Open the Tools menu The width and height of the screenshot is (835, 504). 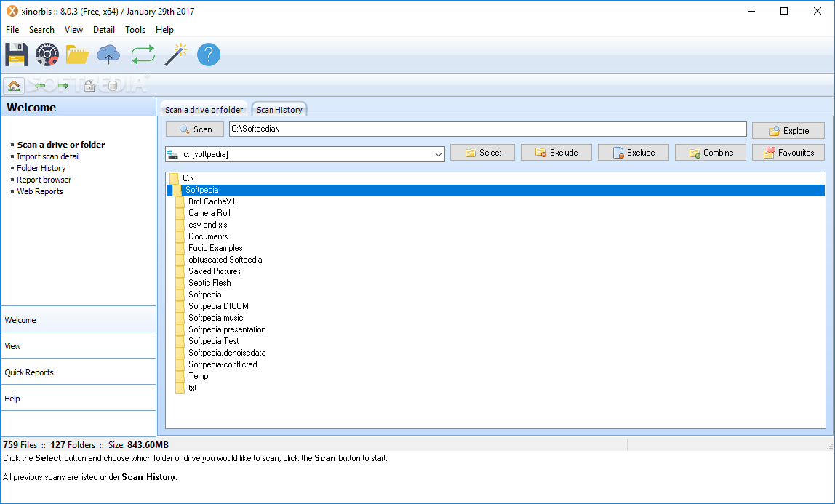135,30
